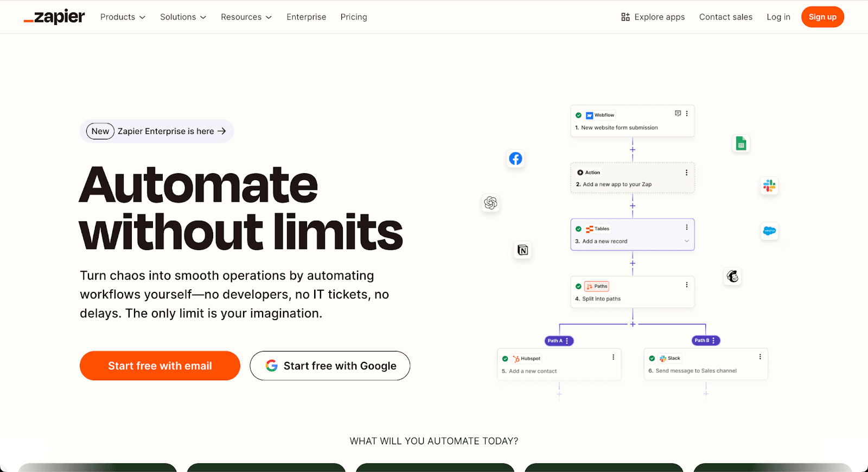868x472 pixels.
Task: Click 'Add a new app to your Zap'
Action: [617, 184]
